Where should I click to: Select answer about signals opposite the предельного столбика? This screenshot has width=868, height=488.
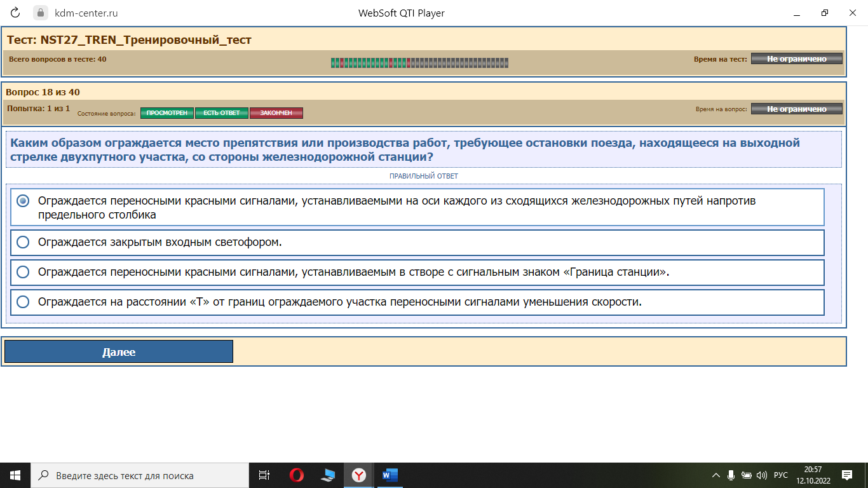tap(417, 207)
